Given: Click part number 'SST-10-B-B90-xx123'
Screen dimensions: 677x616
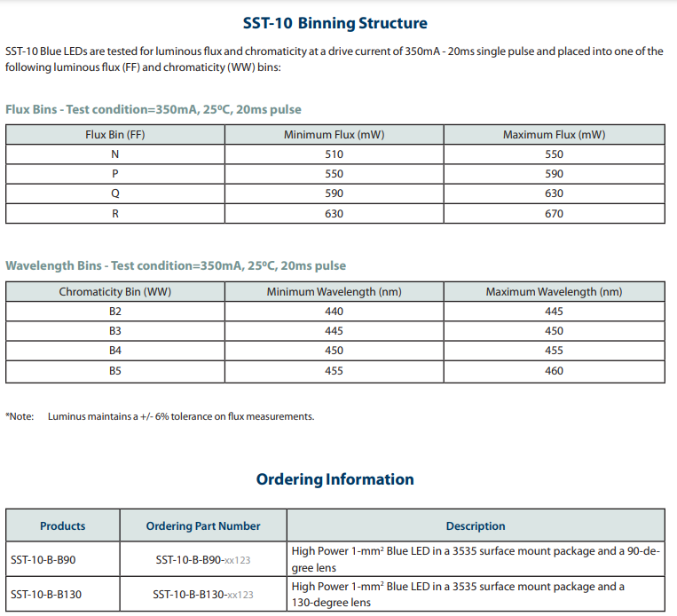Looking at the screenshot, I should click(x=203, y=560).
